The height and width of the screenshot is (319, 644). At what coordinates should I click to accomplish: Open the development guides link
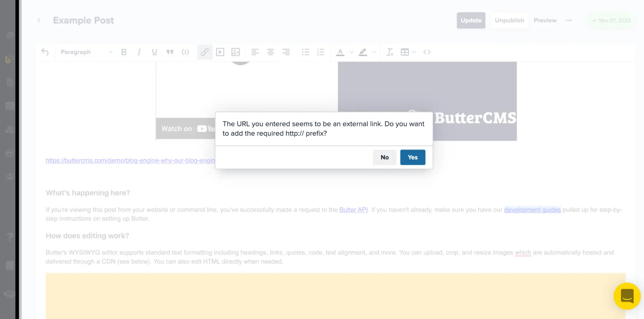[532, 210]
